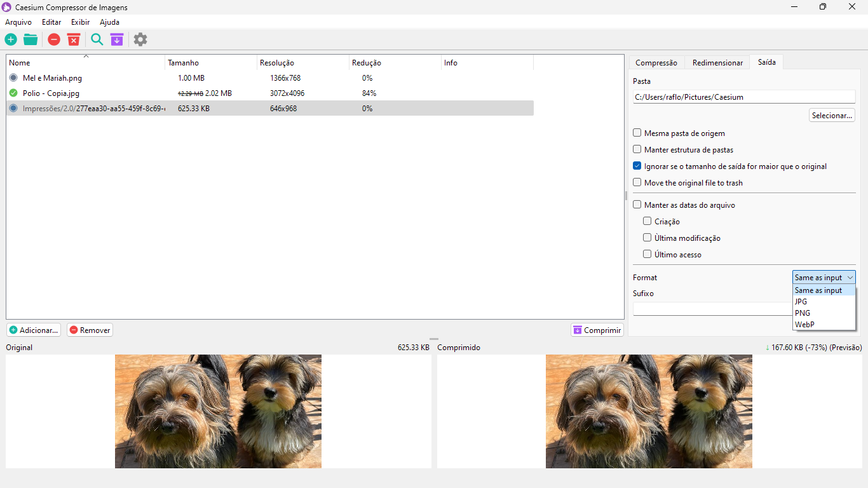Open the Arquivo menu

coord(18,22)
